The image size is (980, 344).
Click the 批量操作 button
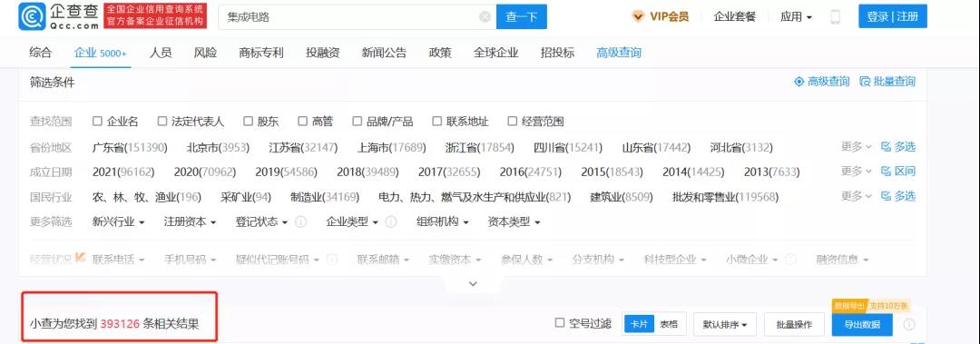(794, 324)
